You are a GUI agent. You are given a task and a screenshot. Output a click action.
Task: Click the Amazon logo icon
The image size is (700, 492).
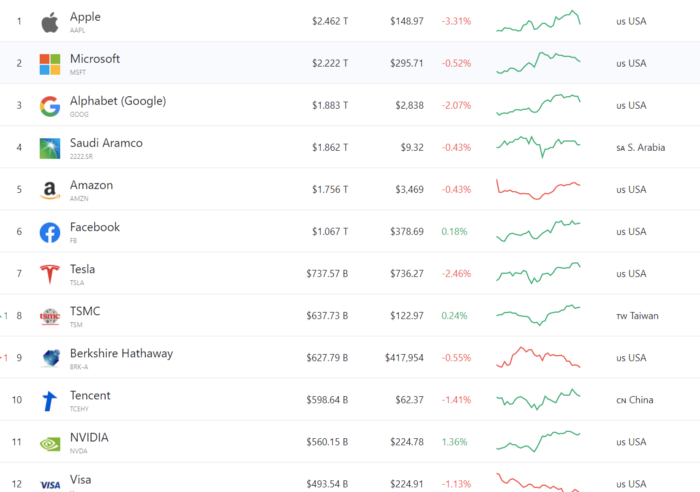click(50, 191)
